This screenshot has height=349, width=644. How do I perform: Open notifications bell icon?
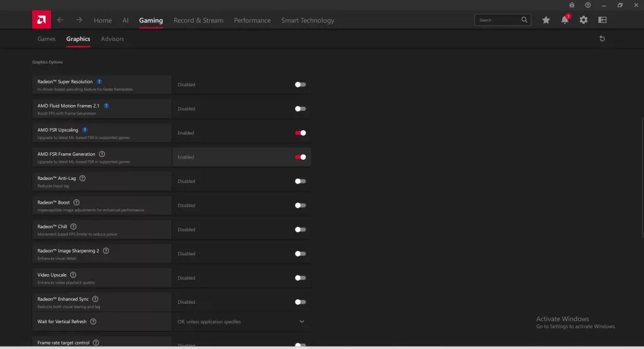pyautogui.click(x=565, y=19)
